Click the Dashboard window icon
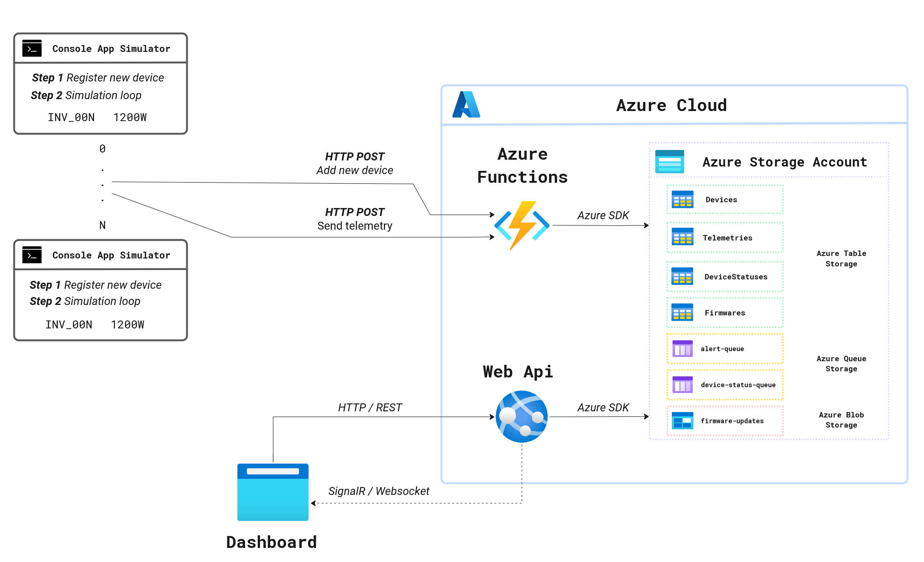This screenshot has width=924, height=562. 273,491
